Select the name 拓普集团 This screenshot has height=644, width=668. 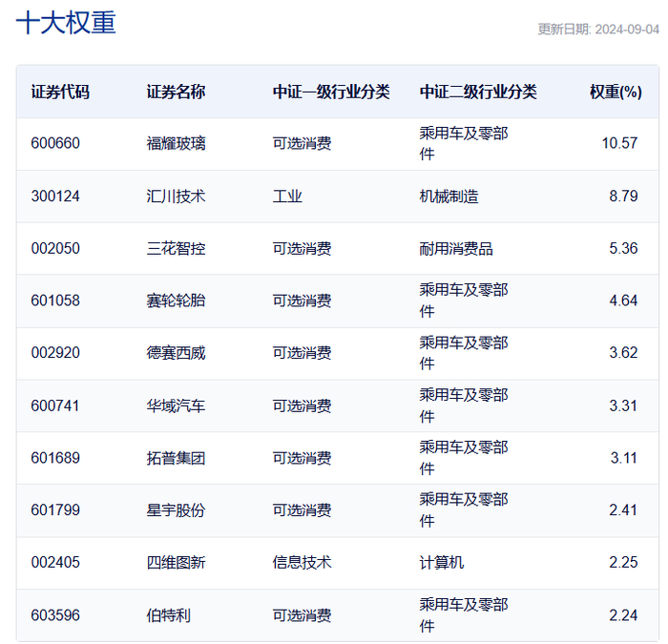tap(176, 458)
